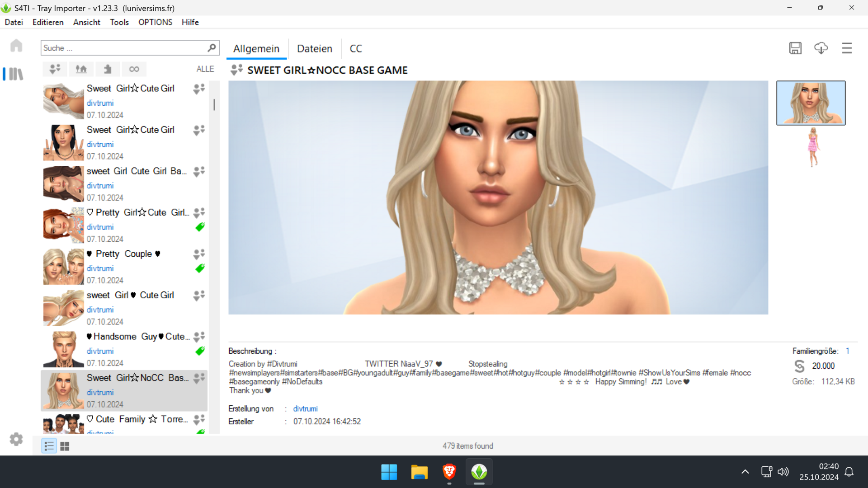Click the cloud download icon
Image resolution: width=868 pixels, height=488 pixels.
(821, 48)
